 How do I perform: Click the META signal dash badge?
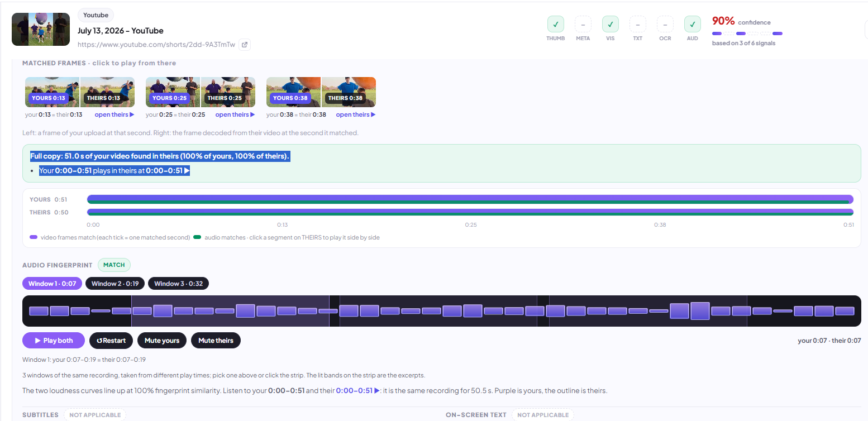[x=583, y=24]
